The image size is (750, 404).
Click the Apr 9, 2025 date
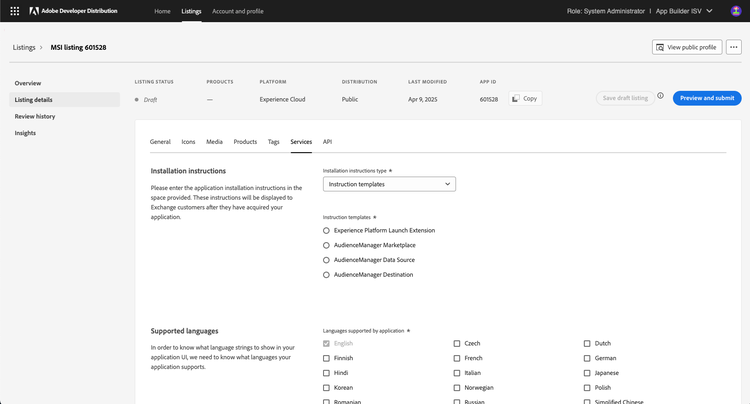coord(422,99)
